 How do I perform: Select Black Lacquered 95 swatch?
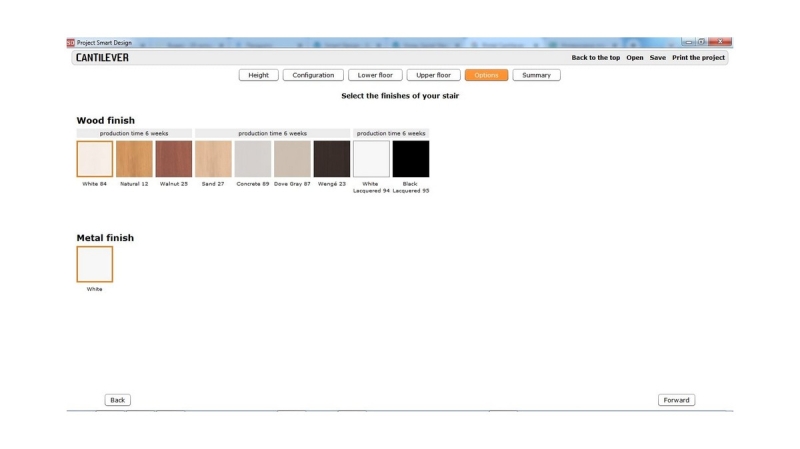click(x=411, y=159)
